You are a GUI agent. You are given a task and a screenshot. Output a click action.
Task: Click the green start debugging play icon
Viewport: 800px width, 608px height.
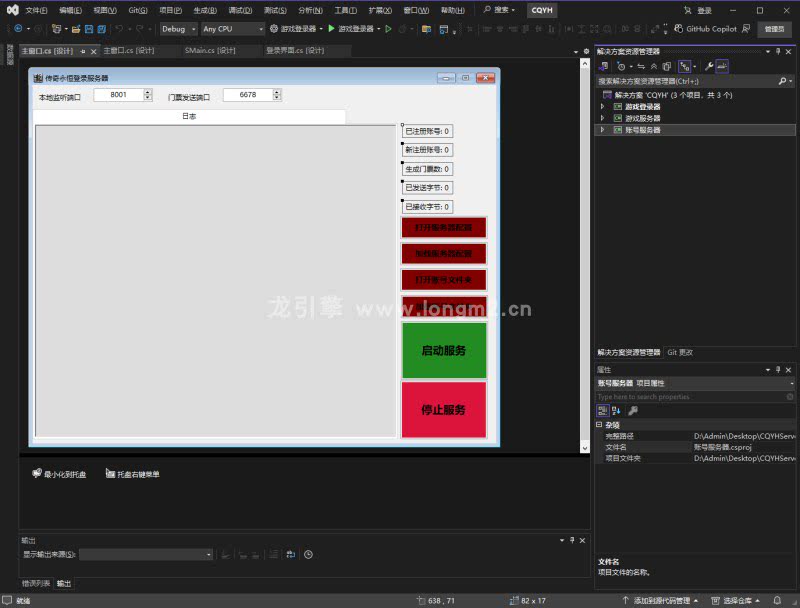(331, 29)
